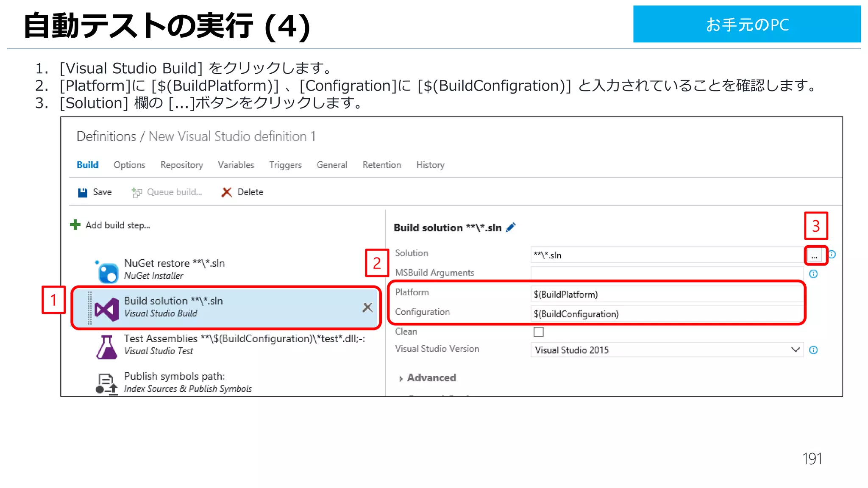Click the info icon beside Visual Studio Version
868x488 pixels.
[x=813, y=350]
